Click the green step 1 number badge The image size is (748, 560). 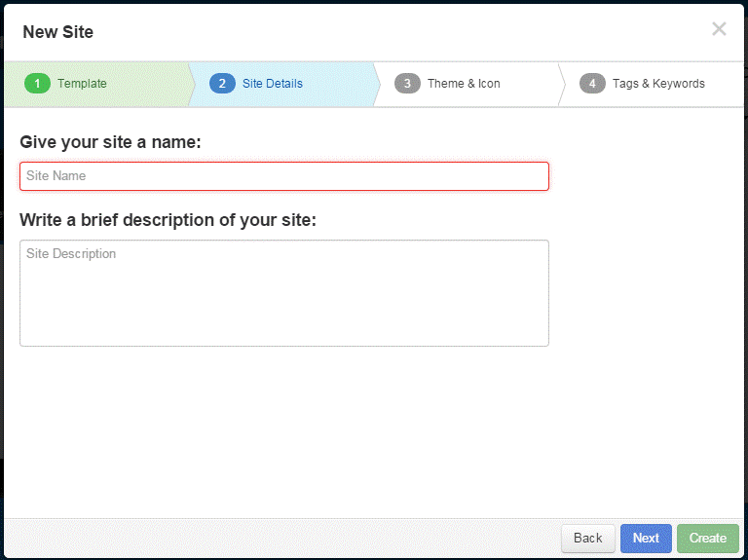pyautogui.click(x=37, y=84)
